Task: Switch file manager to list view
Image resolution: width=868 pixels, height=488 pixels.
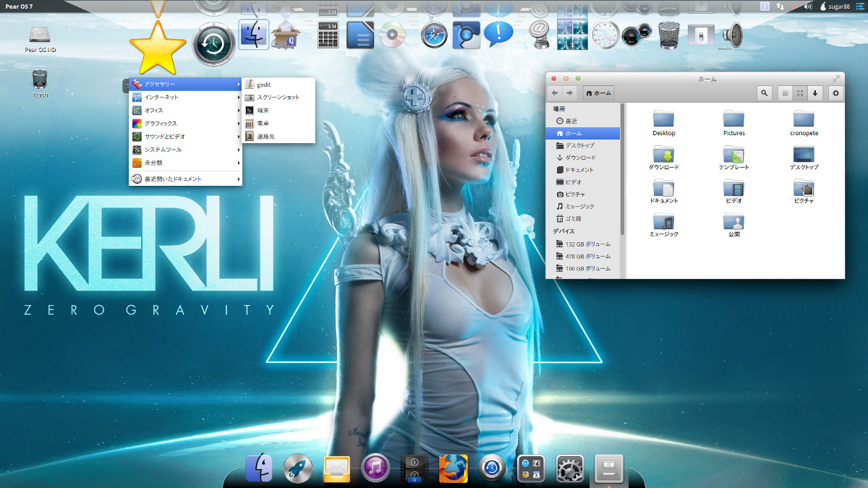Action: click(x=785, y=93)
